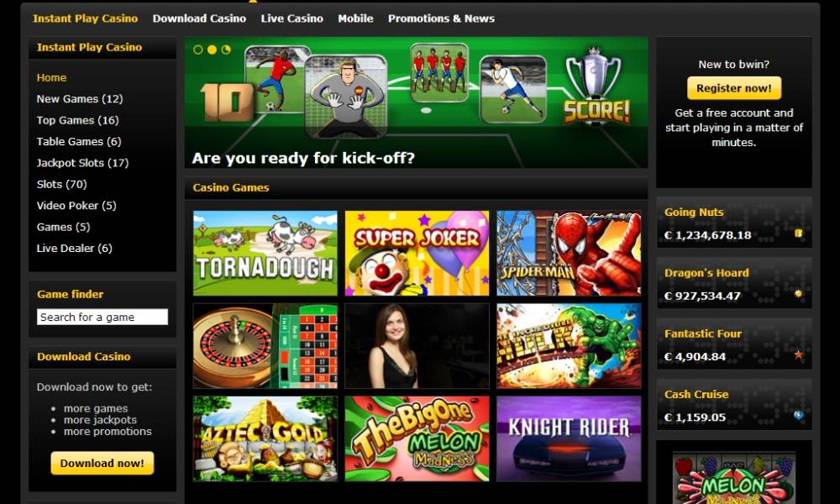840x504 pixels.
Task: Open the roulette table game tile
Action: pos(265,346)
